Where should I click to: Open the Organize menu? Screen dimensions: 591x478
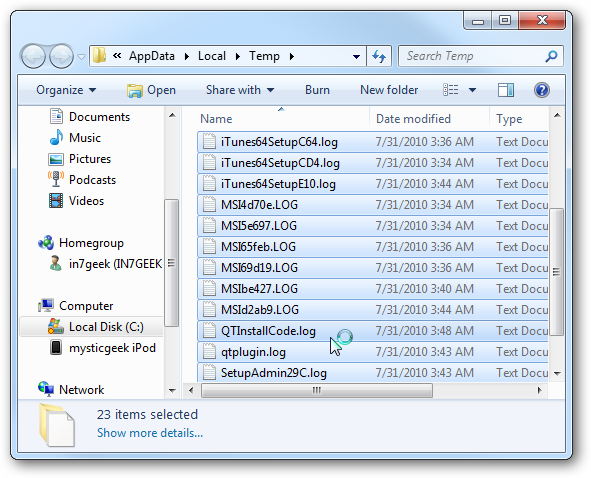66,90
